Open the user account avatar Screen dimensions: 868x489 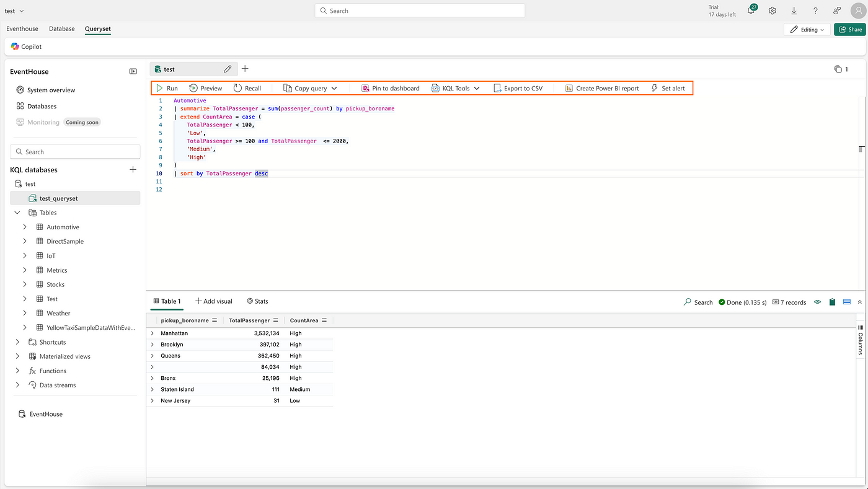[857, 11]
